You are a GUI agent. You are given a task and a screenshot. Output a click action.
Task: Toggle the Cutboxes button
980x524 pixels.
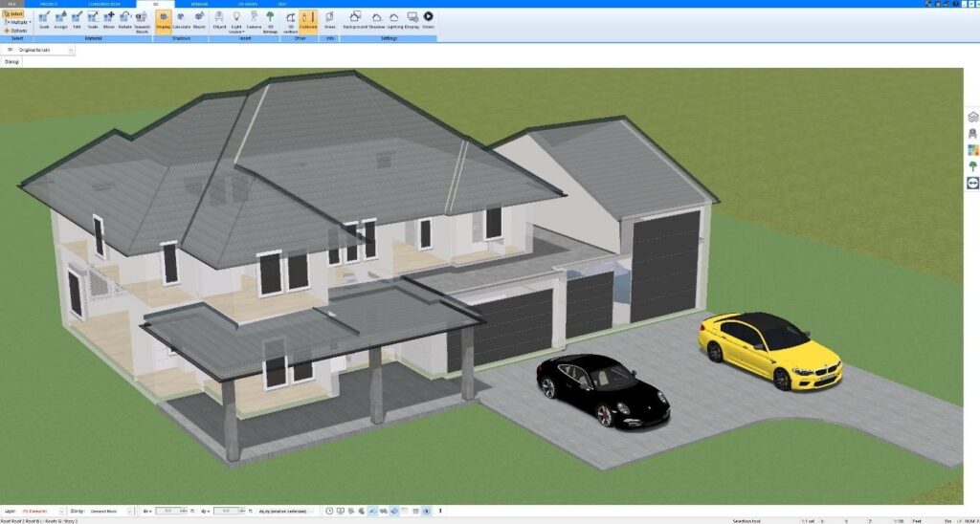click(308, 19)
